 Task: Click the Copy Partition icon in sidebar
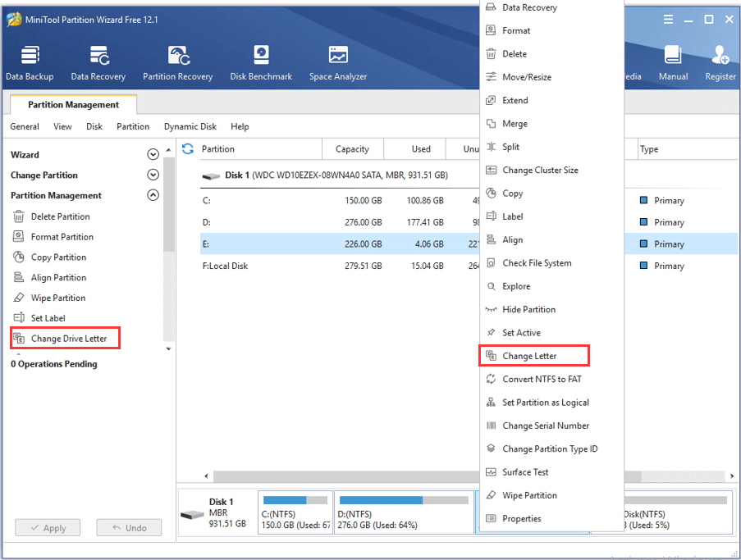(18, 257)
